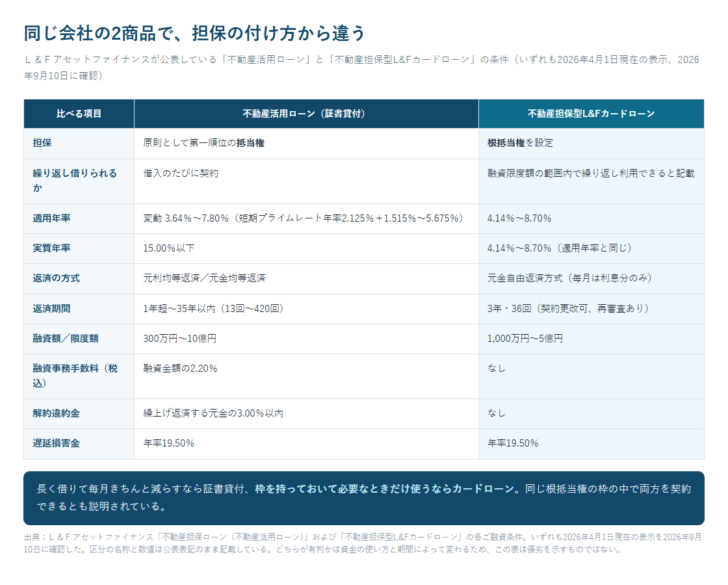This screenshot has height=585, width=728.
Task: Click the cell 1,000万円～5億円
Action: click(591, 339)
